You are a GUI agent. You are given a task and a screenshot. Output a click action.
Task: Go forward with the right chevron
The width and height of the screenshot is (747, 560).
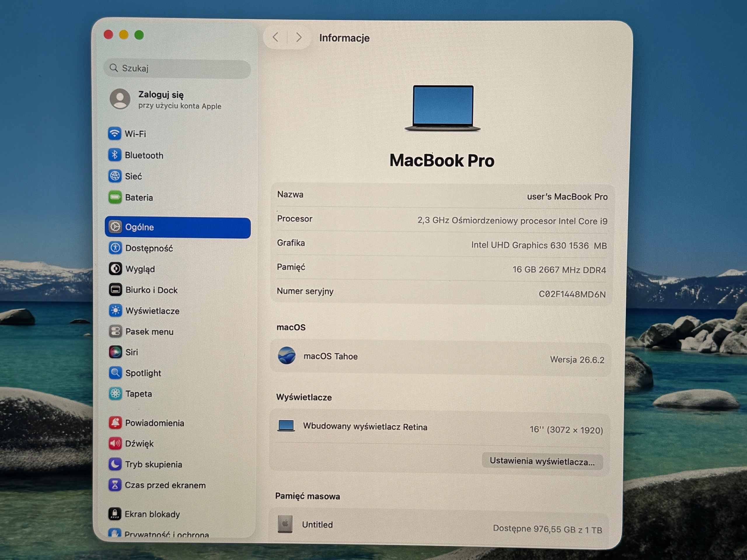click(299, 37)
